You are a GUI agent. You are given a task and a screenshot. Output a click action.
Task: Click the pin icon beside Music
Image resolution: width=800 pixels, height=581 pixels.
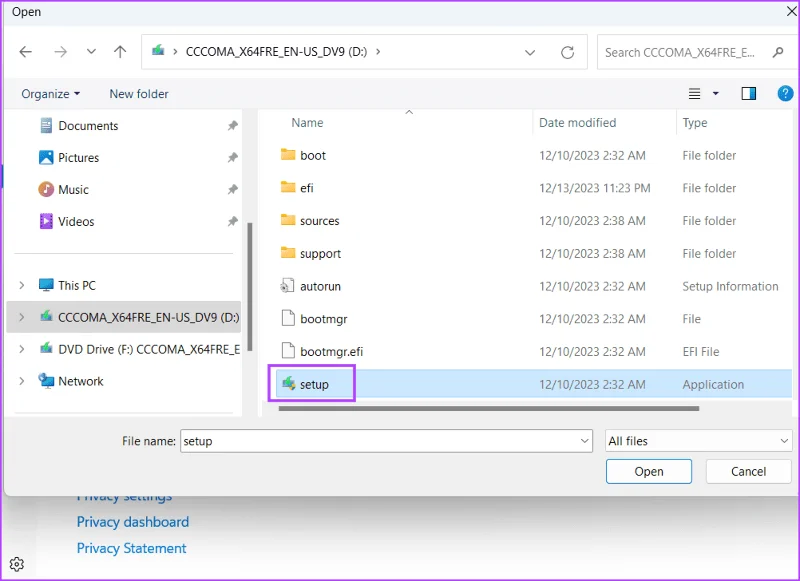[233, 190]
